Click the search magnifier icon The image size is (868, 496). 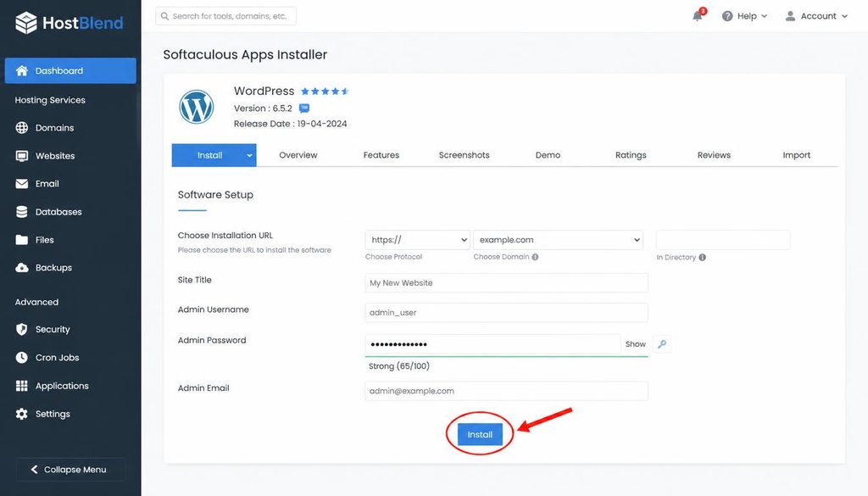pos(164,16)
